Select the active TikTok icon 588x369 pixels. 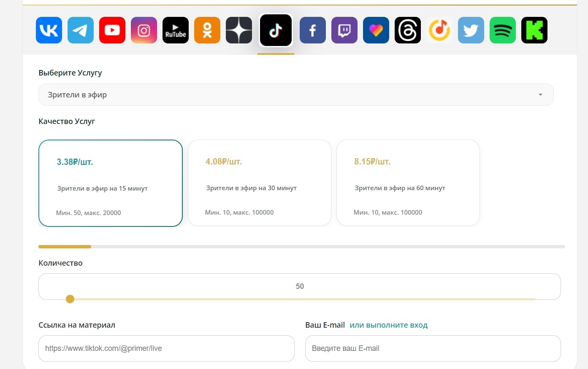point(276,30)
